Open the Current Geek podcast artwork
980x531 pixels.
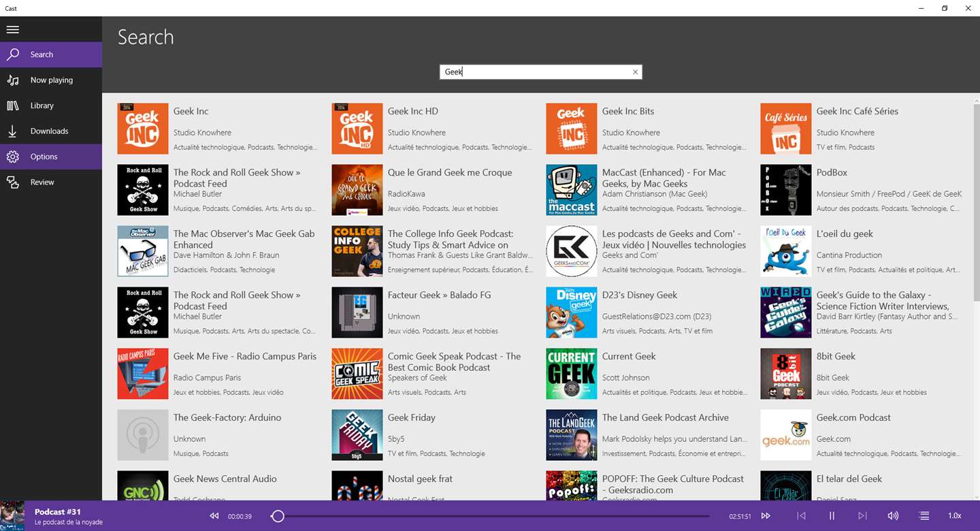tap(572, 374)
